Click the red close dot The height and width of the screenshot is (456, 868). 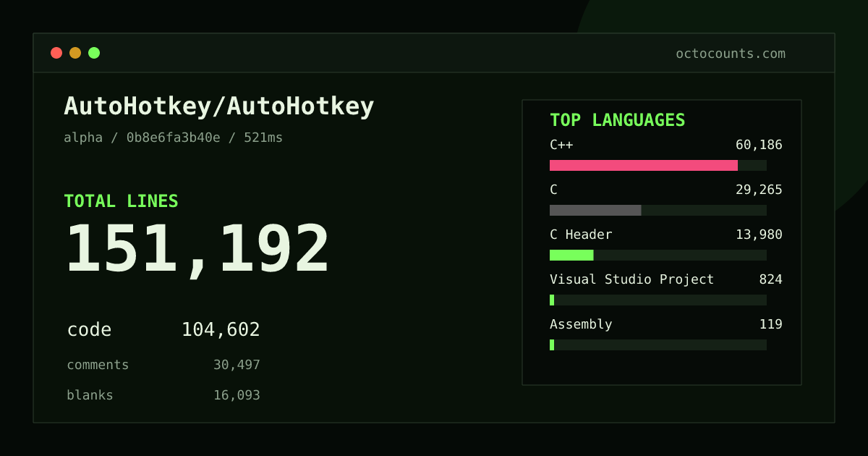[56, 53]
